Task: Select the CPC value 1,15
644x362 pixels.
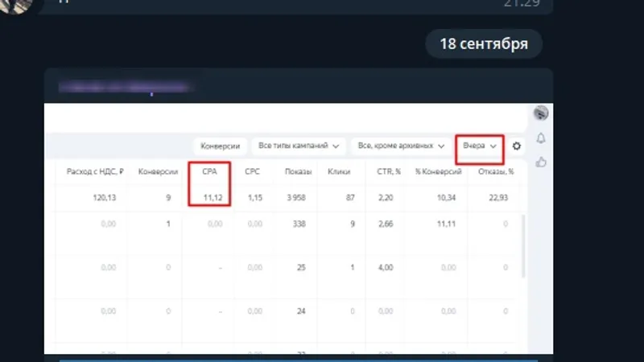Action: 255,198
